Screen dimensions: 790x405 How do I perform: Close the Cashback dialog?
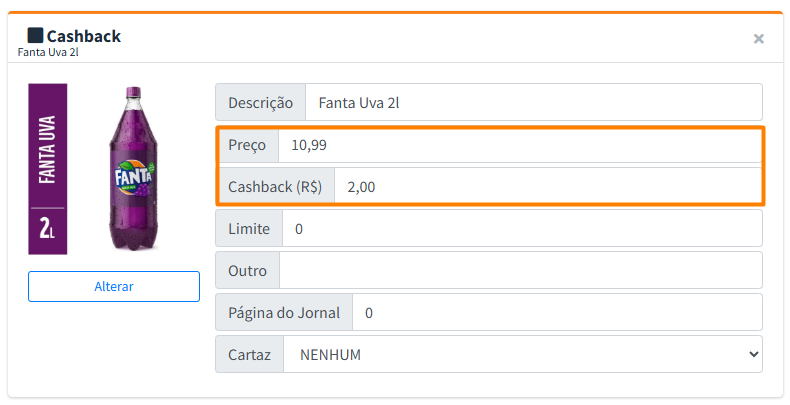pos(758,39)
